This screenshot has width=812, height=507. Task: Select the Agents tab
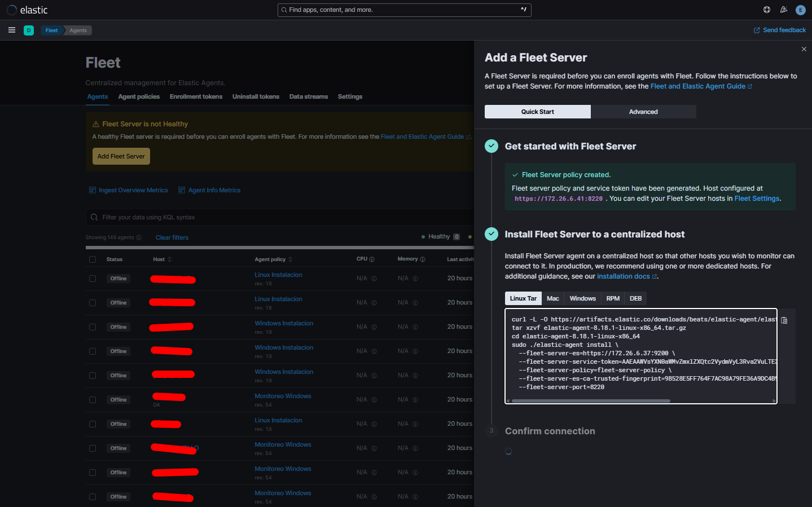coord(98,97)
